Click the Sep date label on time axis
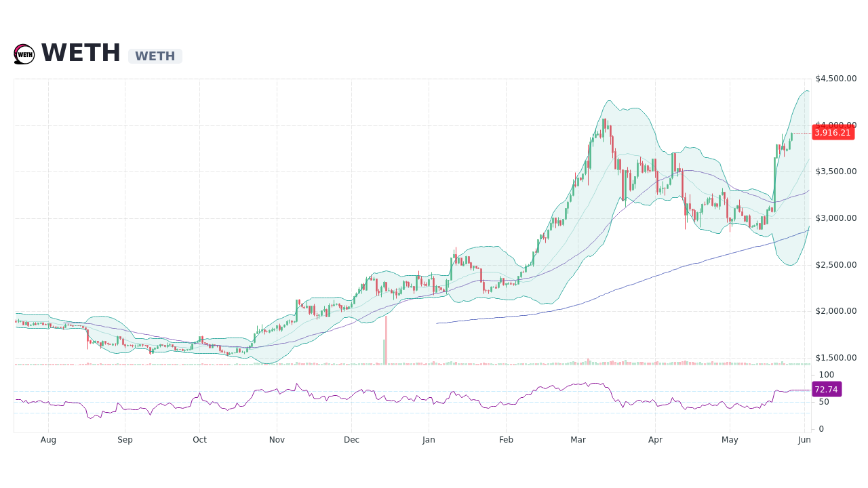The image size is (868, 488). click(x=125, y=440)
